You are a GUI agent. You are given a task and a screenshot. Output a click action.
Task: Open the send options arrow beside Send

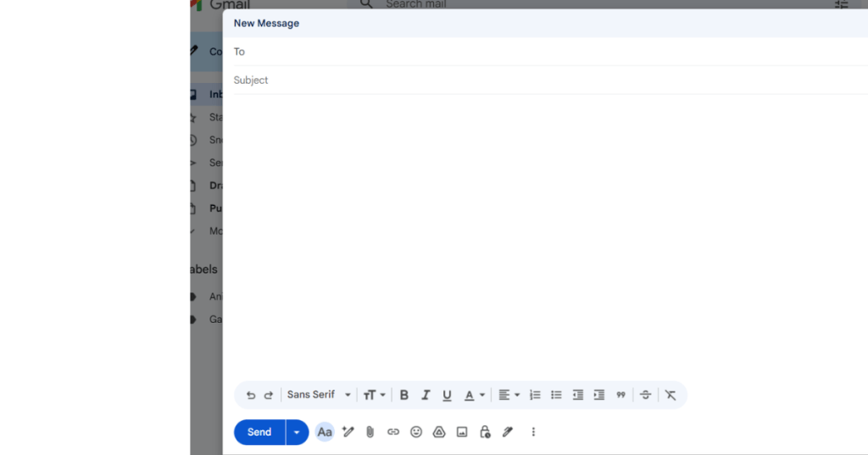click(297, 432)
